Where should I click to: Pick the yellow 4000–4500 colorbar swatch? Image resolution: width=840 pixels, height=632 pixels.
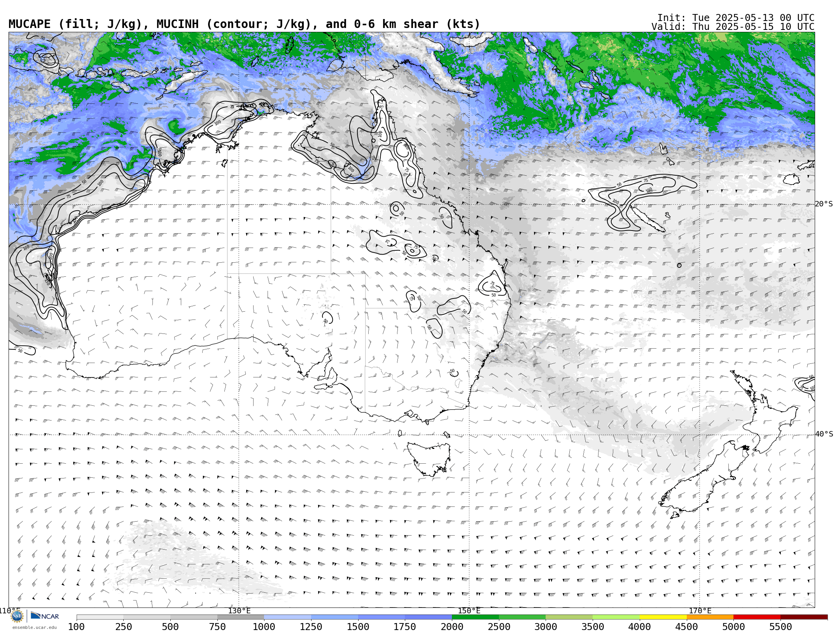click(663, 617)
